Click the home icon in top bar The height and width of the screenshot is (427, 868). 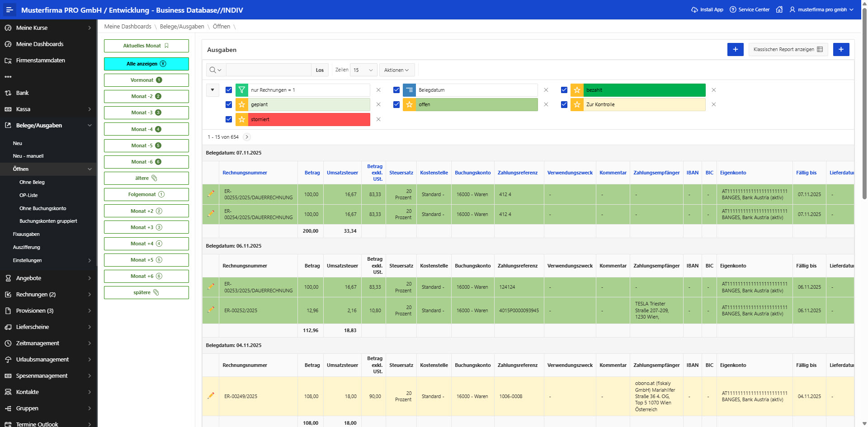click(779, 9)
